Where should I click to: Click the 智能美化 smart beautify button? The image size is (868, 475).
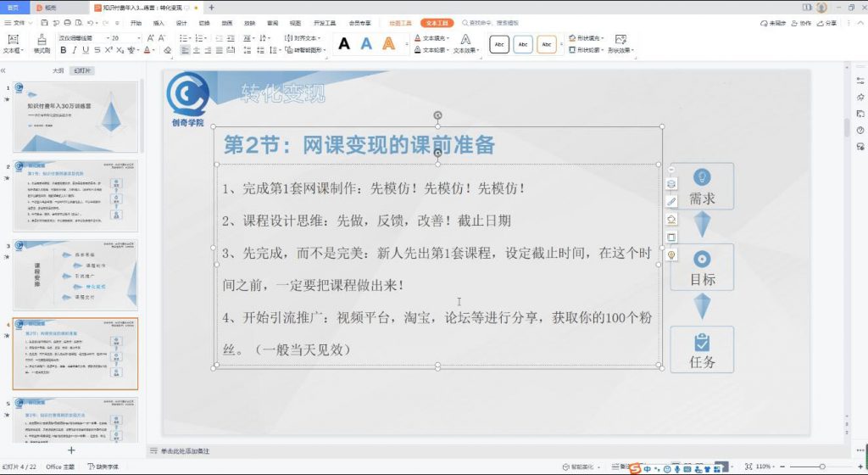coord(581,467)
